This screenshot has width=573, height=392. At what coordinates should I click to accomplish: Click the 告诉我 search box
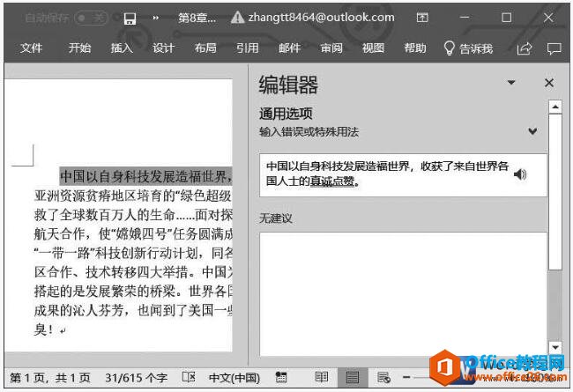468,48
